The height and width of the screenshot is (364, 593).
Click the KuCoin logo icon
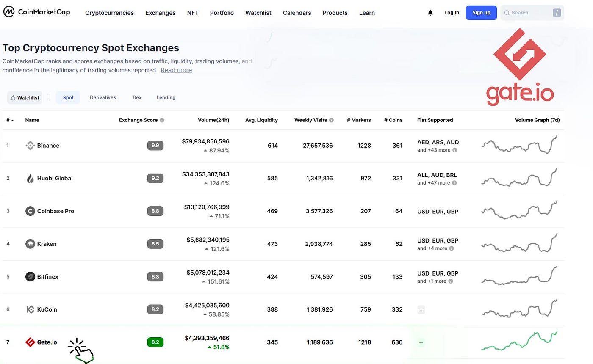(30, 309)
